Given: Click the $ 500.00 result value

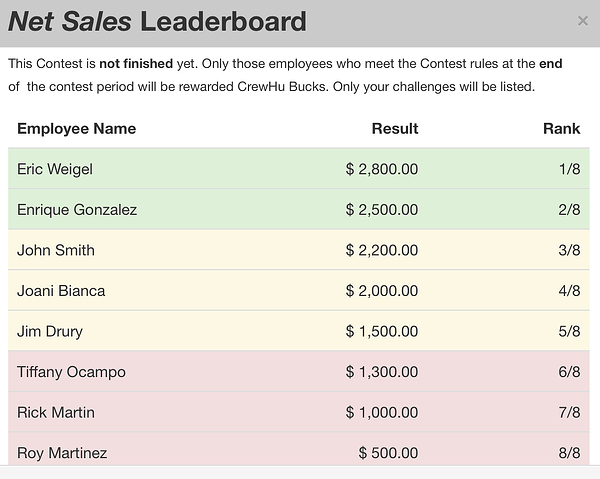Looking at the screenshot, I should tap(388, 452).
